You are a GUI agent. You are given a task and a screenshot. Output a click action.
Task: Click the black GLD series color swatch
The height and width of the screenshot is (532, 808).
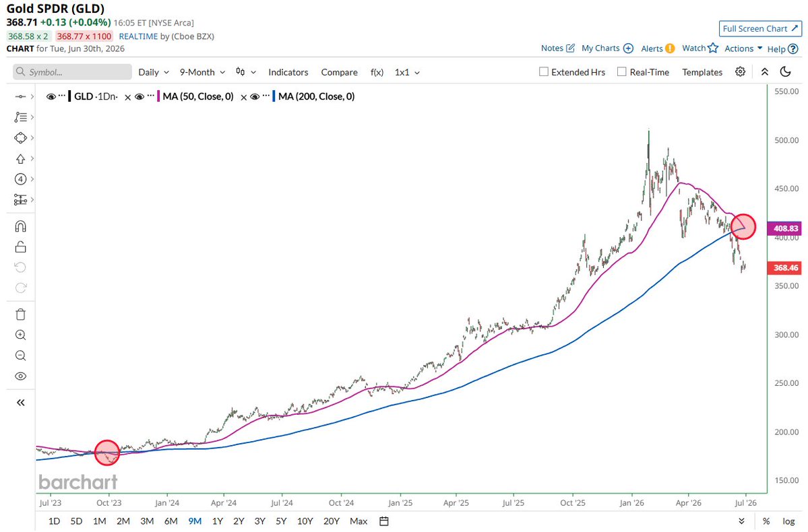click(x=69, y=96)
